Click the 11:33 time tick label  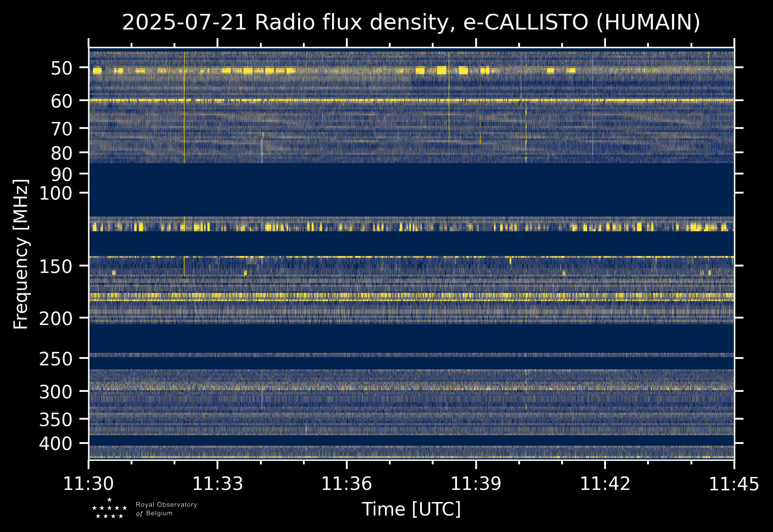[x=217, y=484]
